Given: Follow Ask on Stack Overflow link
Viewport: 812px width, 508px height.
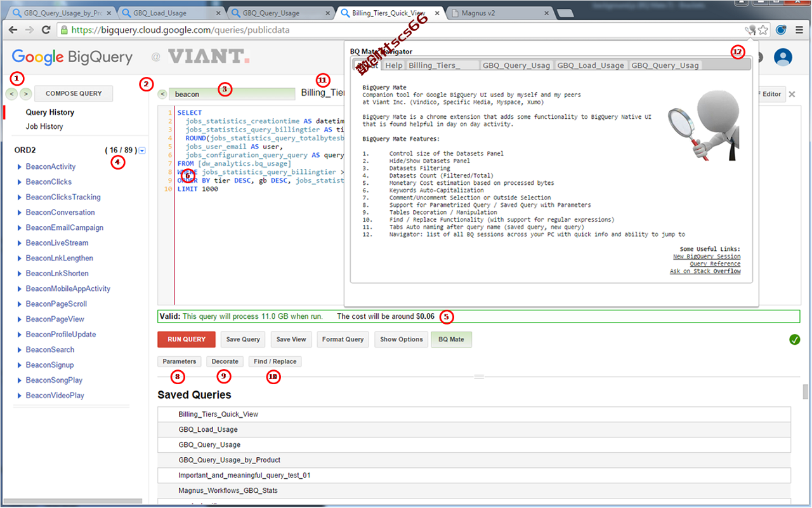Looking at the screenshot, I should pos(705,272).
